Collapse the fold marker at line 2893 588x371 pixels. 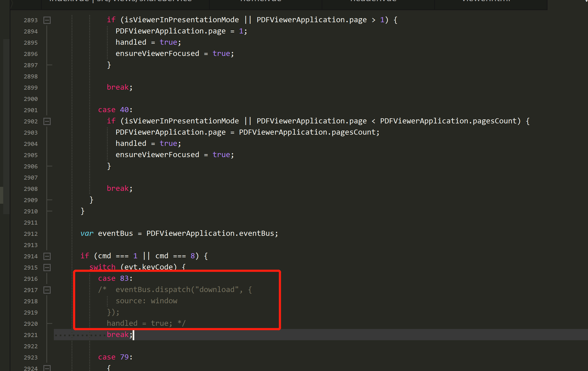click(47, 20)
